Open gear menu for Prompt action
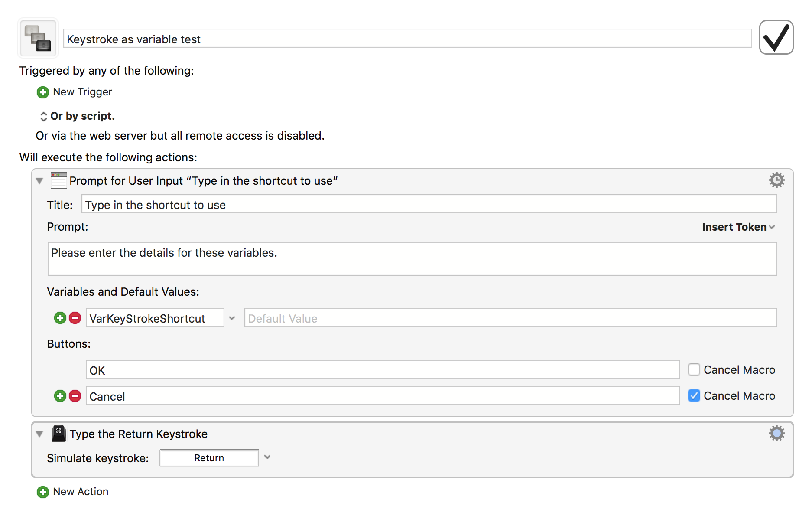This screenshot has height=516, width=812. [x=776, y=180]
